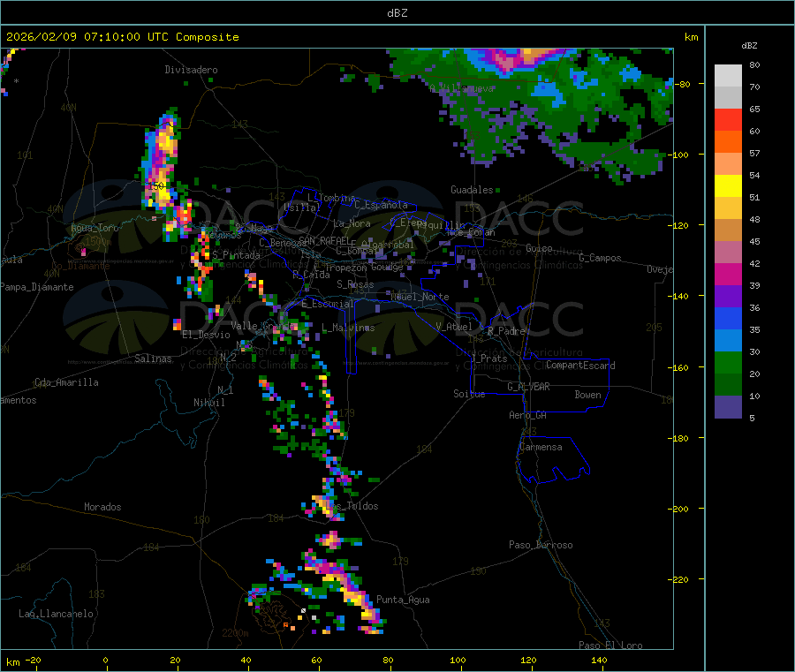The width and height of the screenshot is (795, 672).
Task: Click the Soitue map label
Action: click(469, 394)
